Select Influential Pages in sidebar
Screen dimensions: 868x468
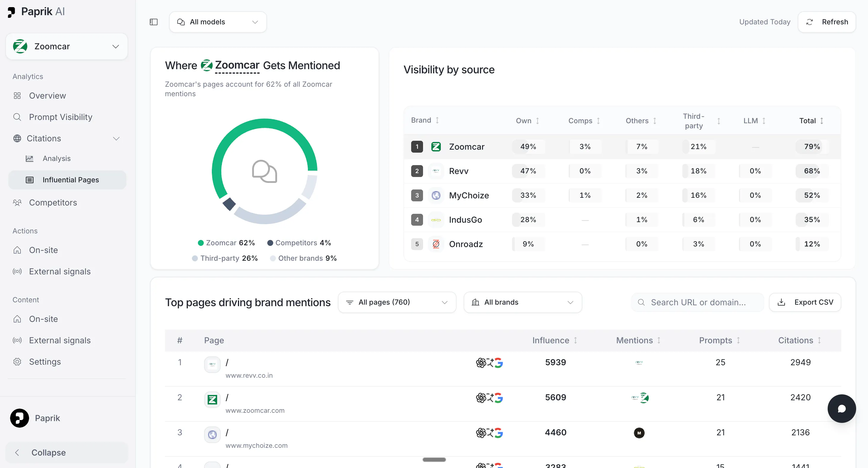pos(67,180)
